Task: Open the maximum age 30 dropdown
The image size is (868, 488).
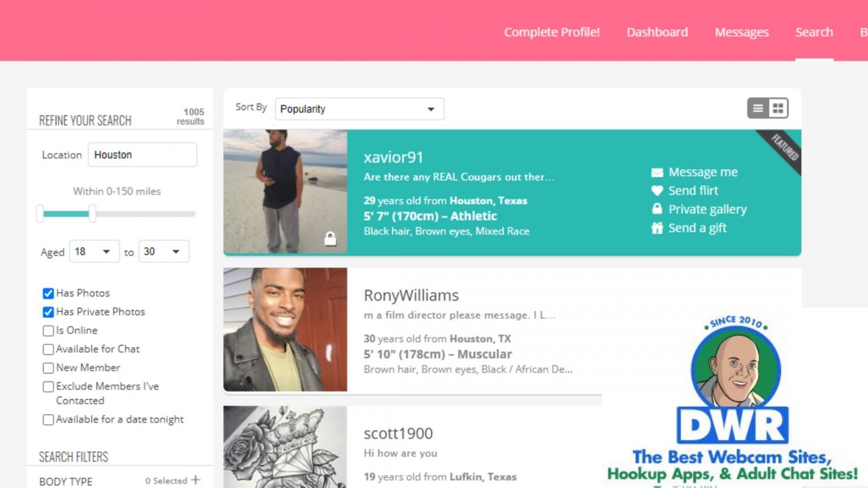Action: 164,251
